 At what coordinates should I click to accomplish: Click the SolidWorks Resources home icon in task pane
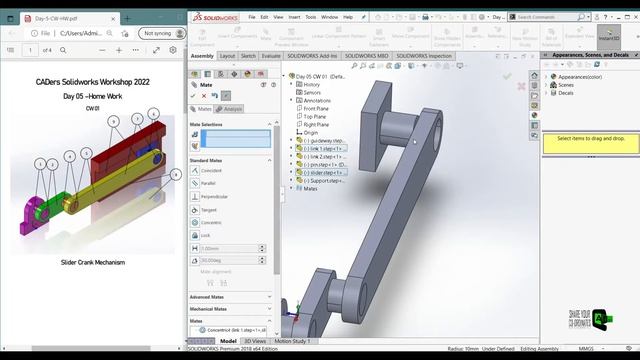[x=534, y=76]
